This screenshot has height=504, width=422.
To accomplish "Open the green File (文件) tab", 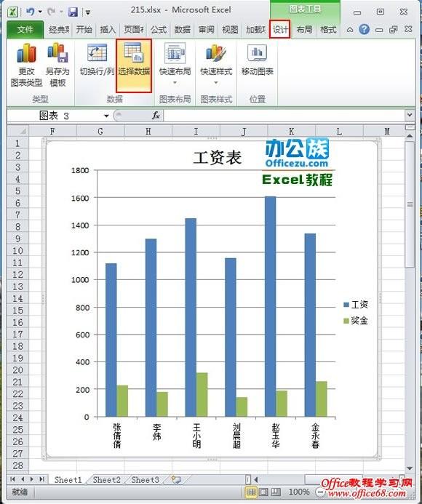I will 25,30.
